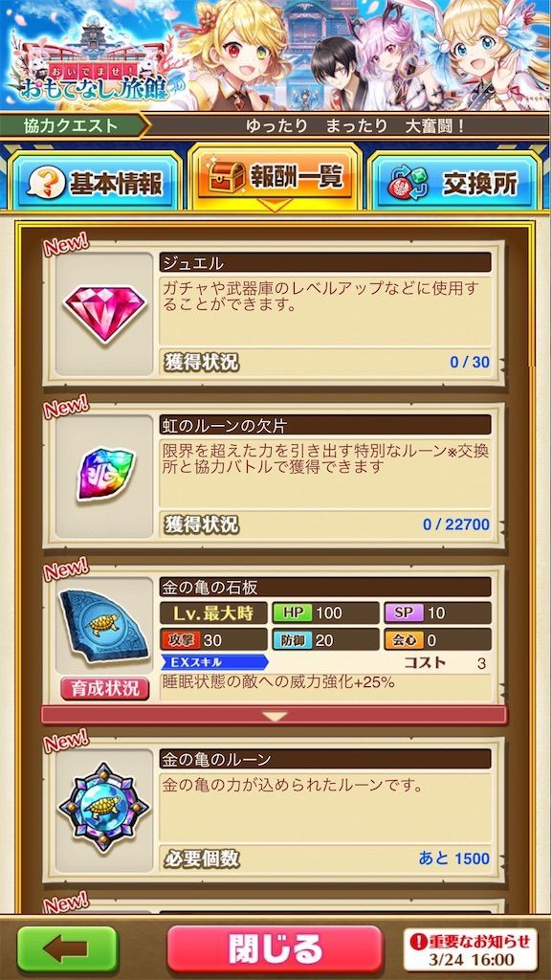This screenshot has height=980, width=552.
Task: Select the rainbow rune fragment icon
Action: point(105,474)
